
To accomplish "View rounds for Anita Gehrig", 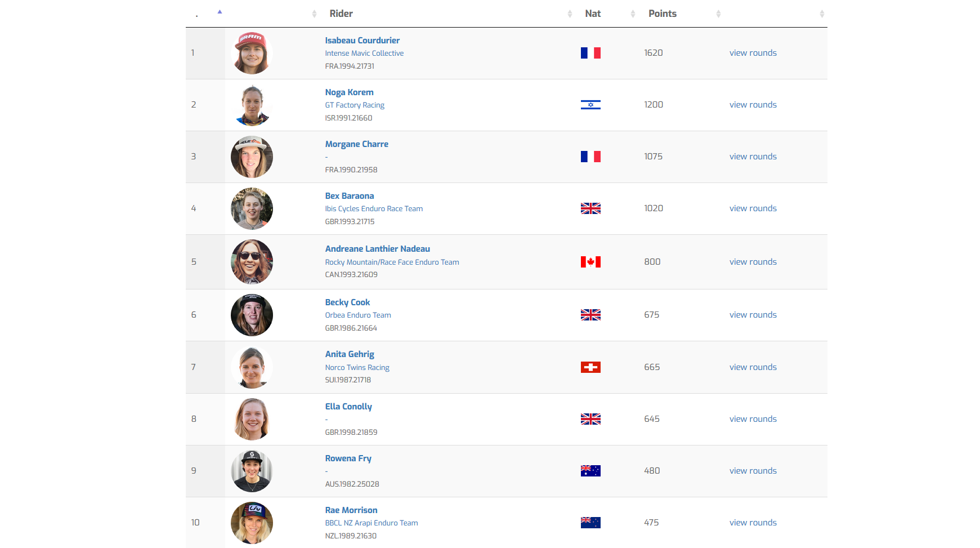I will 753,367.
